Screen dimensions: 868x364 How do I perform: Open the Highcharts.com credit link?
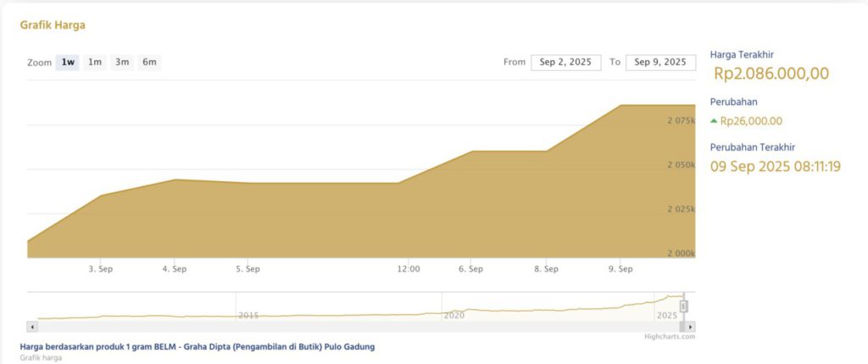coord(670,336)
